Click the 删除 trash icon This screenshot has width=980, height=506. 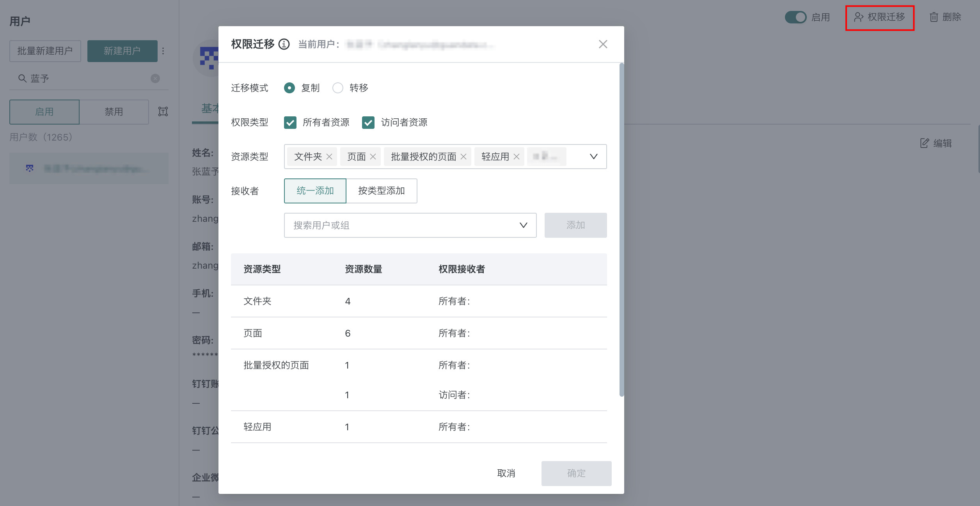click(934, 17)
